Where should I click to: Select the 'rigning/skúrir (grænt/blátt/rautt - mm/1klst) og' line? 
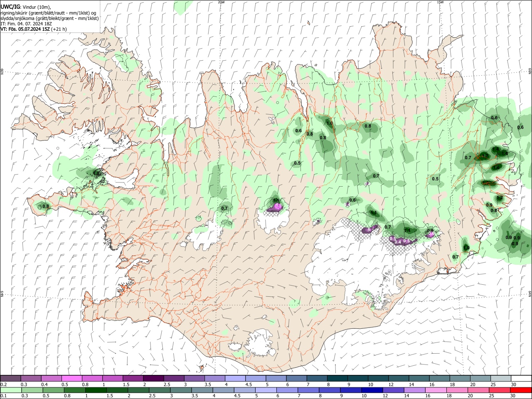coord(48,13)
